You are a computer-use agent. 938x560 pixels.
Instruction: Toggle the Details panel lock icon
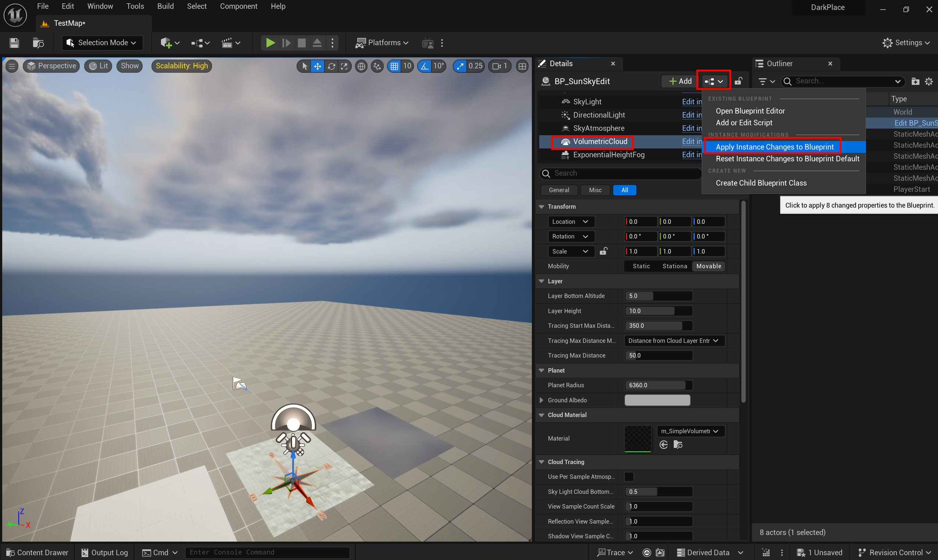tap(738, 81)
